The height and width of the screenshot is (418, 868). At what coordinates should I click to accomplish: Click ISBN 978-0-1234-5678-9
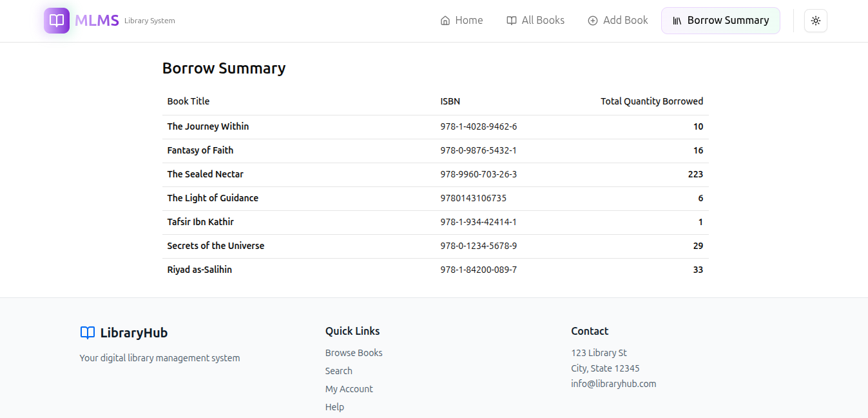pos(479,246)
